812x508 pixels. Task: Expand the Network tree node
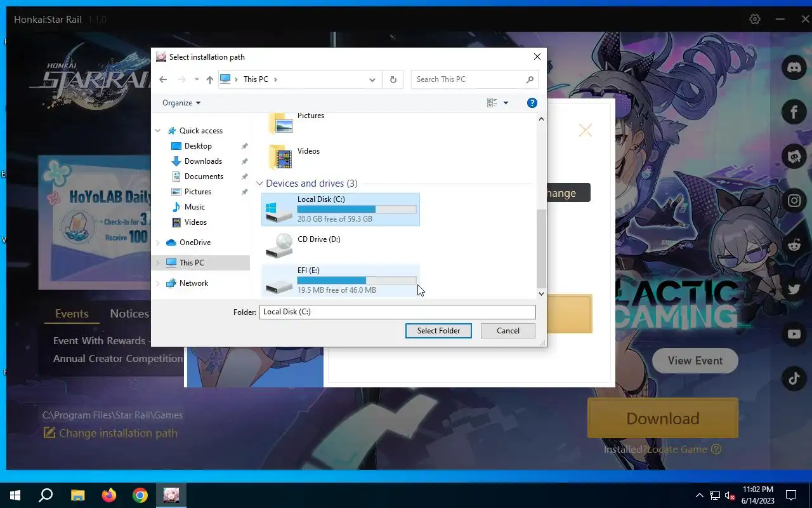click(158, 283)
